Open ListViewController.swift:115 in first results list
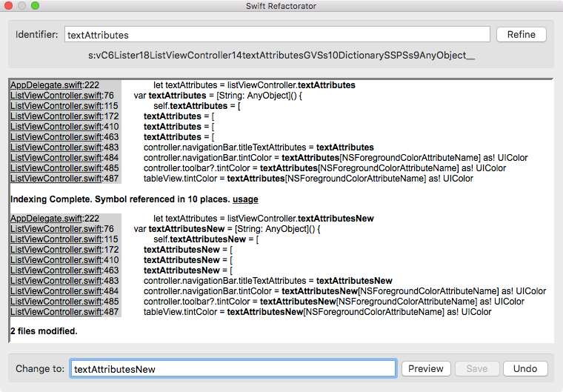This screenshot has width=563, height=392. point(64,106)
